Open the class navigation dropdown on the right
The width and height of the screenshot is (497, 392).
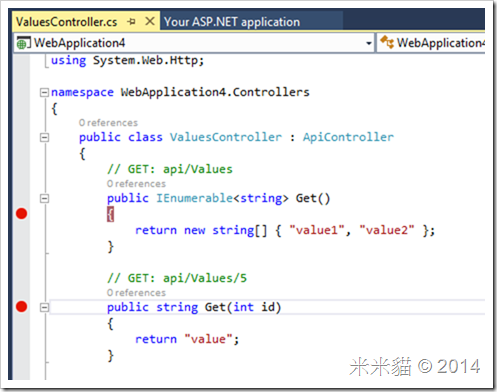tap(431, 43)
